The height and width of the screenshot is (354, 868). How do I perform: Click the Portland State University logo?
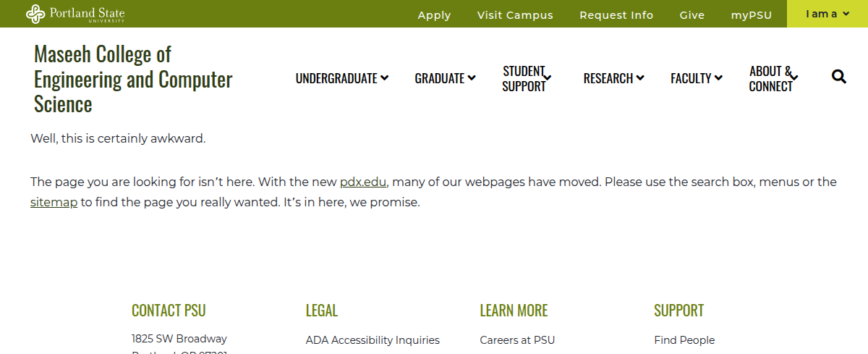coord(75,14)
